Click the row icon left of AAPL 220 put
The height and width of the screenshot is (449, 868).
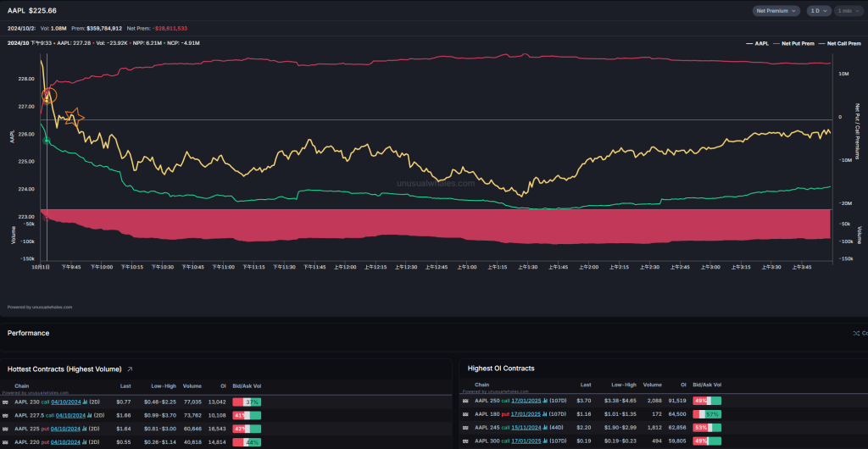click(x=6, y=442)
